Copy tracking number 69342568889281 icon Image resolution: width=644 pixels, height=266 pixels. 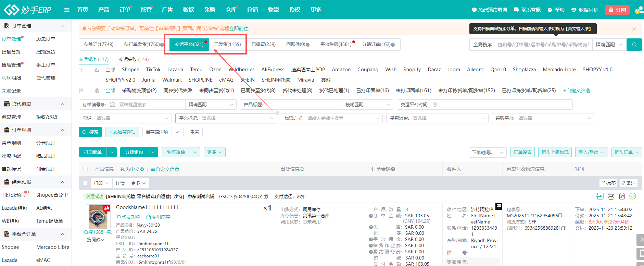[x=564, y=228]
